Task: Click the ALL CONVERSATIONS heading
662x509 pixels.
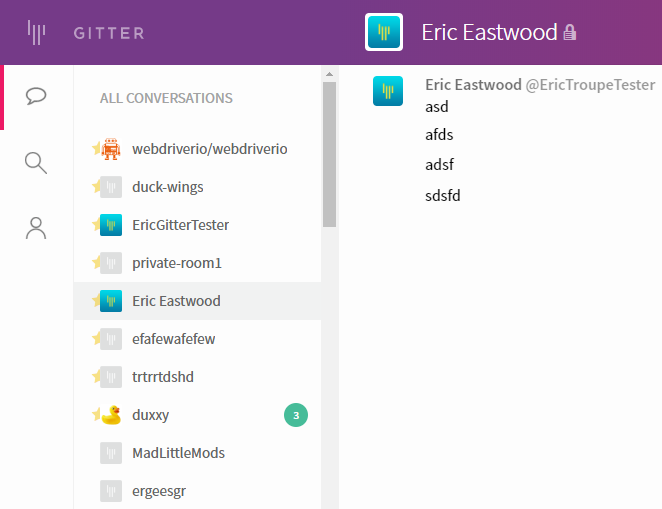Action: click(166, 98)
